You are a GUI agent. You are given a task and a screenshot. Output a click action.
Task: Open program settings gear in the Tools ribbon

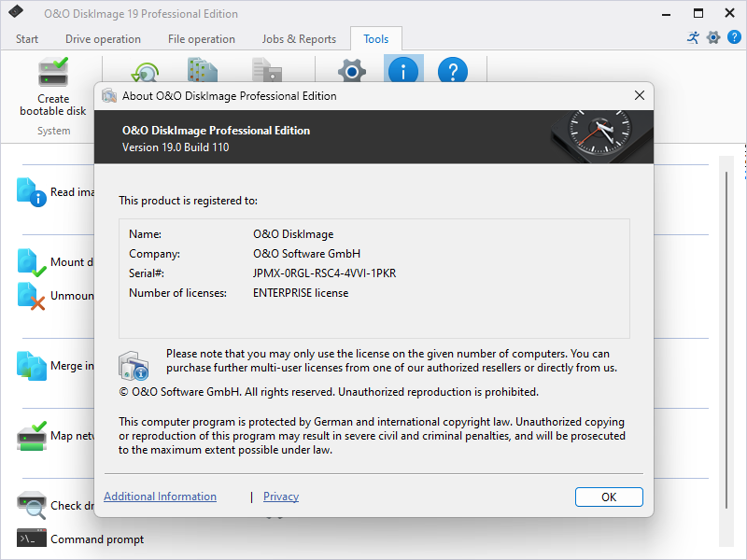click(352, 71)
